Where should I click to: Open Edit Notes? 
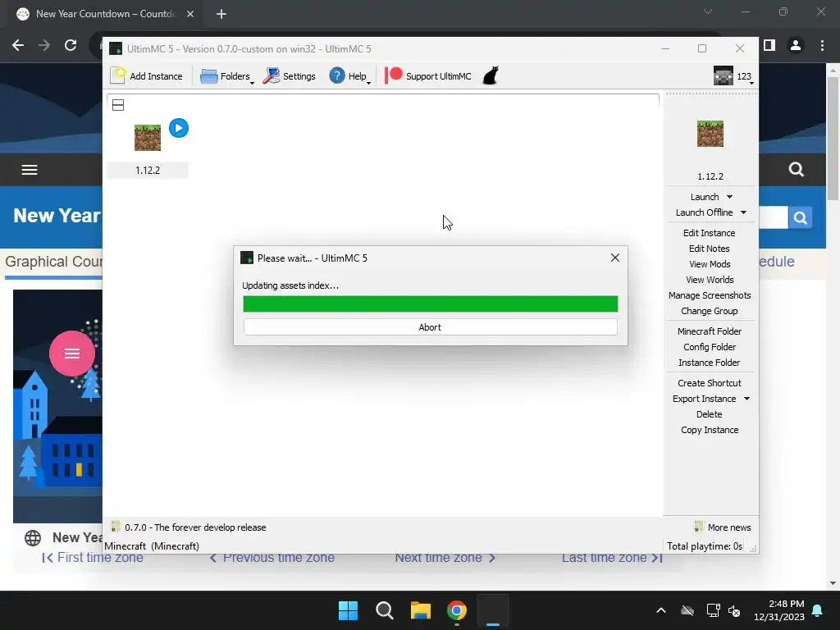(x=710, y=249)
